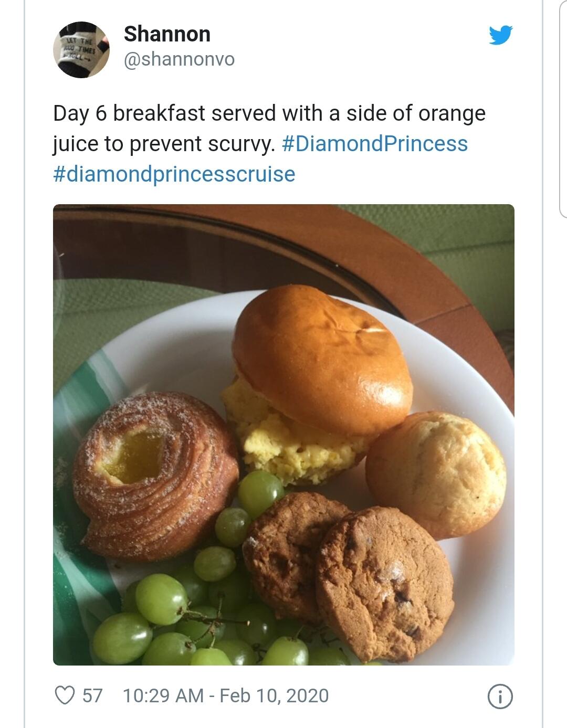Follow the #diamondprincesscruise hashtag link
This screenshot has height=728, width=567.
(x=174, y=174)
